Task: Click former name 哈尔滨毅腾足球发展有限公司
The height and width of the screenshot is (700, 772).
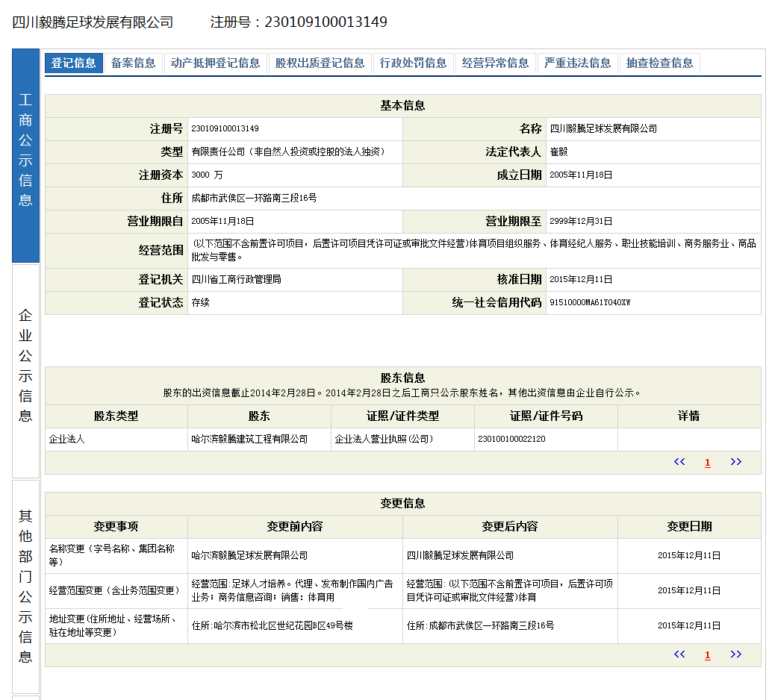Action: coord(249,555)
